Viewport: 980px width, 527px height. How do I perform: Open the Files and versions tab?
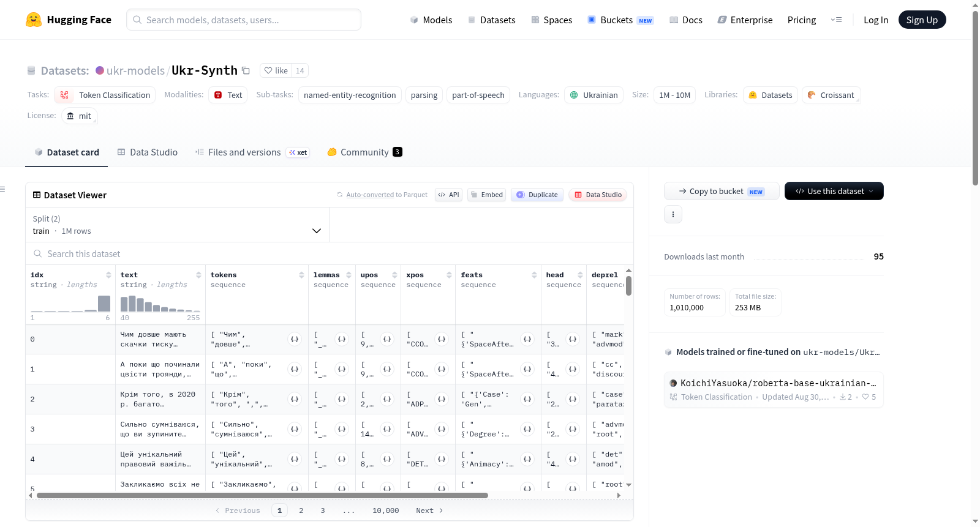coord(252,152)
